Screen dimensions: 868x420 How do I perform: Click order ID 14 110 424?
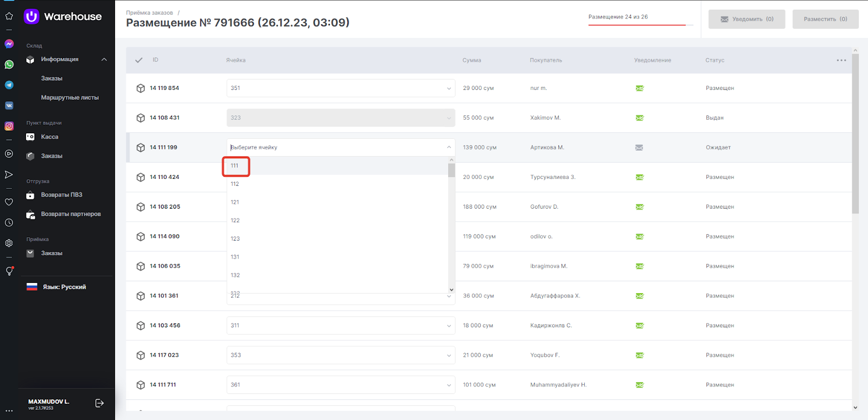(164, 177)
